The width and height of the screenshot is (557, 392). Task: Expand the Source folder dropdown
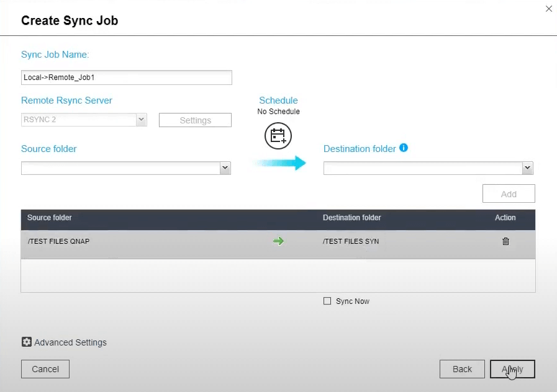tap(225, 168)
